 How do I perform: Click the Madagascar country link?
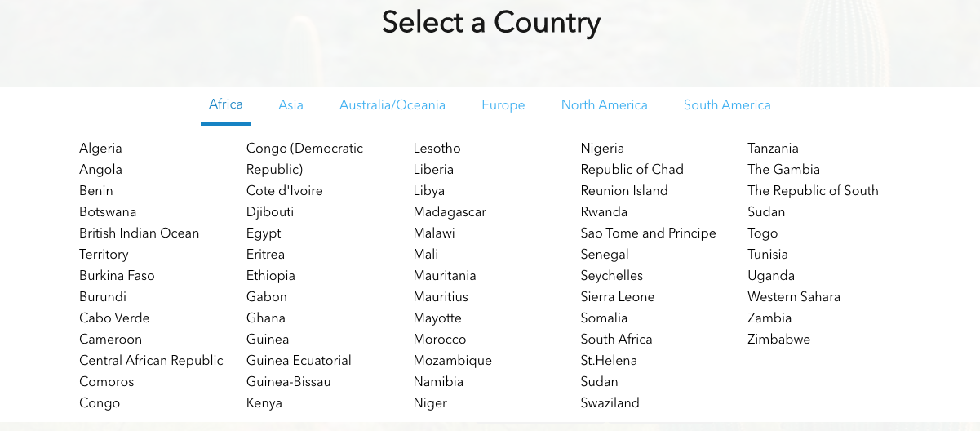[x=450, y=212]
